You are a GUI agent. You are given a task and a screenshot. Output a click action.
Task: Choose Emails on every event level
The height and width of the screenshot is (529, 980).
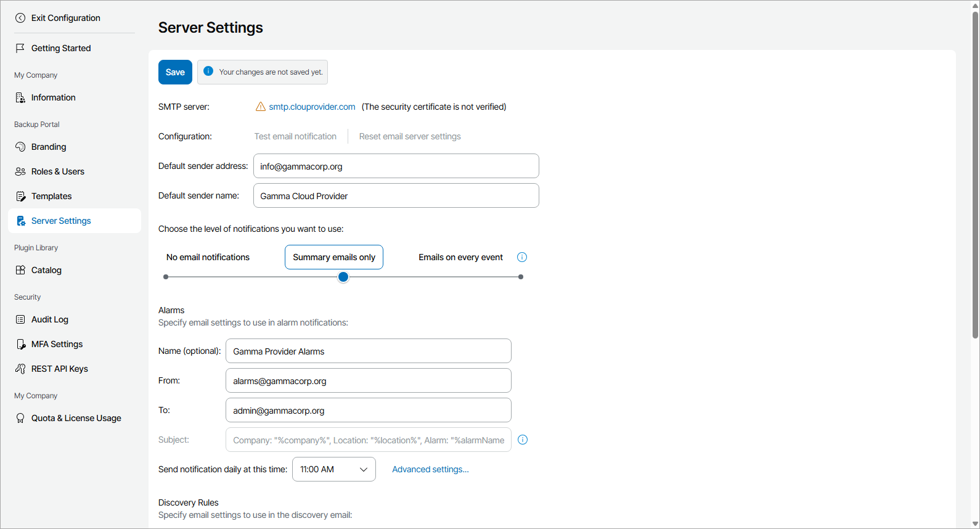point(460,257)
